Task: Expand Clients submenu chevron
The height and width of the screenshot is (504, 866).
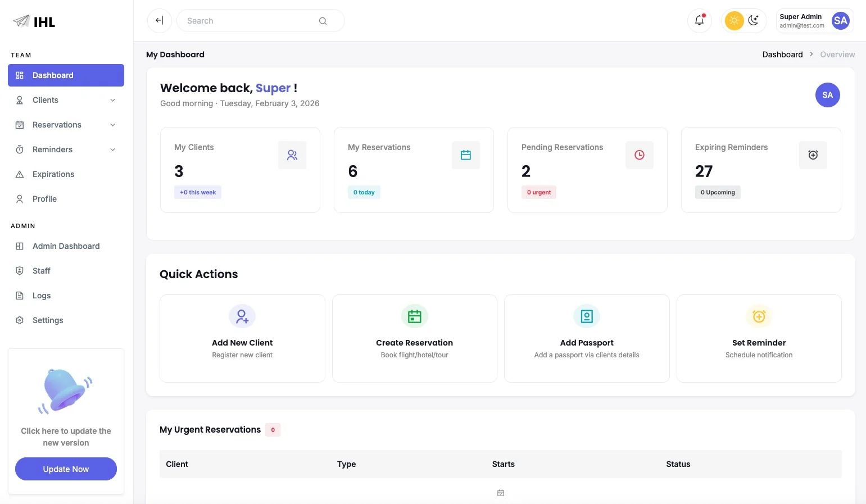Action: tap(113, 100)
